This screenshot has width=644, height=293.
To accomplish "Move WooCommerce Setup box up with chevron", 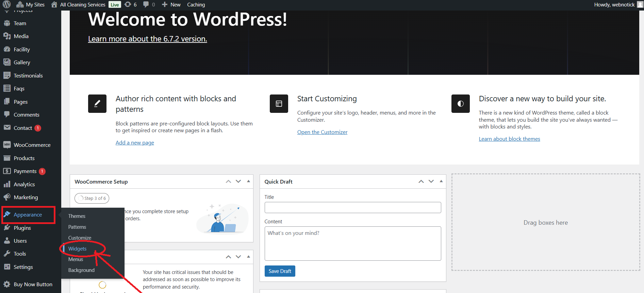I will click(x=228, y=182).
